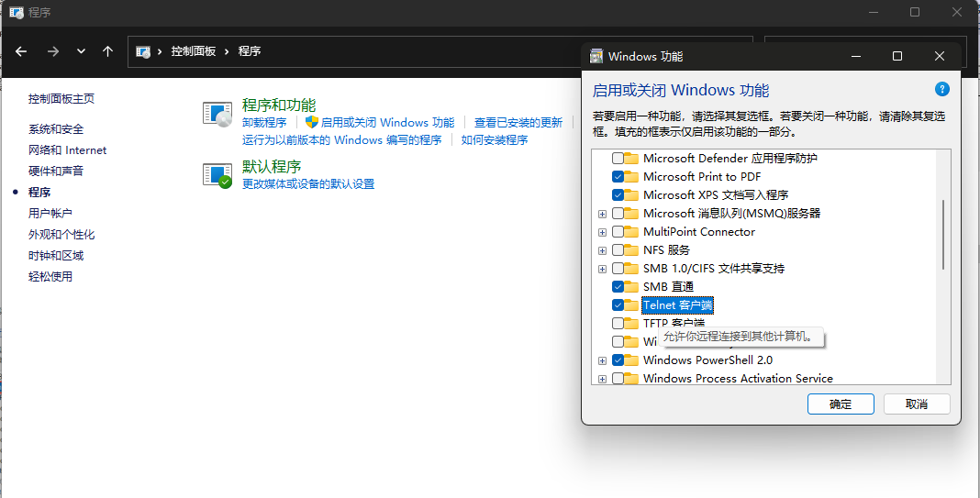Click 更改媒体或设备的默认设置 link
980x498 pixels.
tap(308, 184)
